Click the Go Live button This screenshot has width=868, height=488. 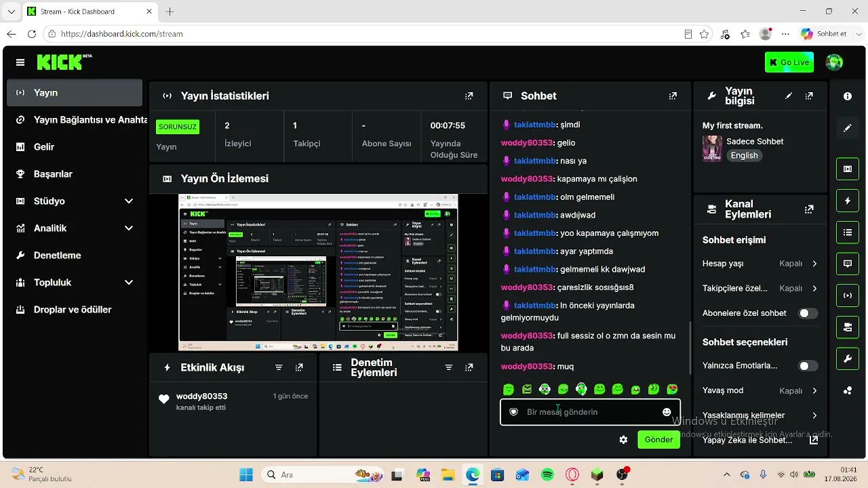point(789,62)
